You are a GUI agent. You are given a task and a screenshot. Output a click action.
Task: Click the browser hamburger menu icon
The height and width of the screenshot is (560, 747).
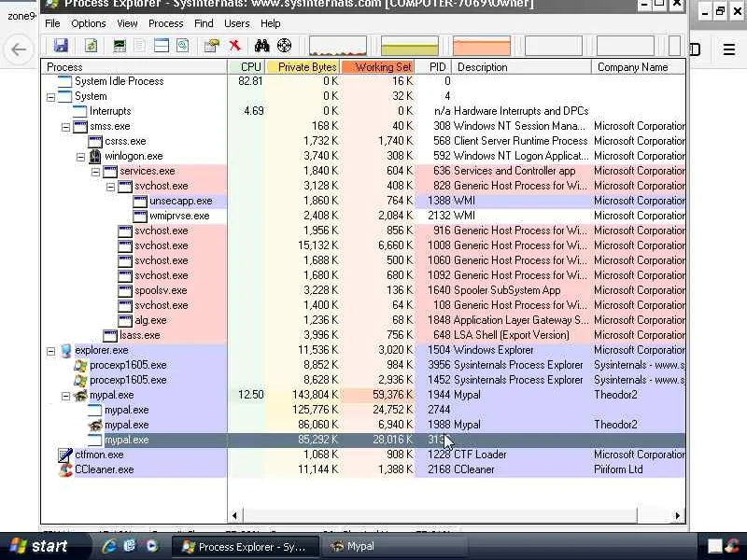[x=729, y=49]
